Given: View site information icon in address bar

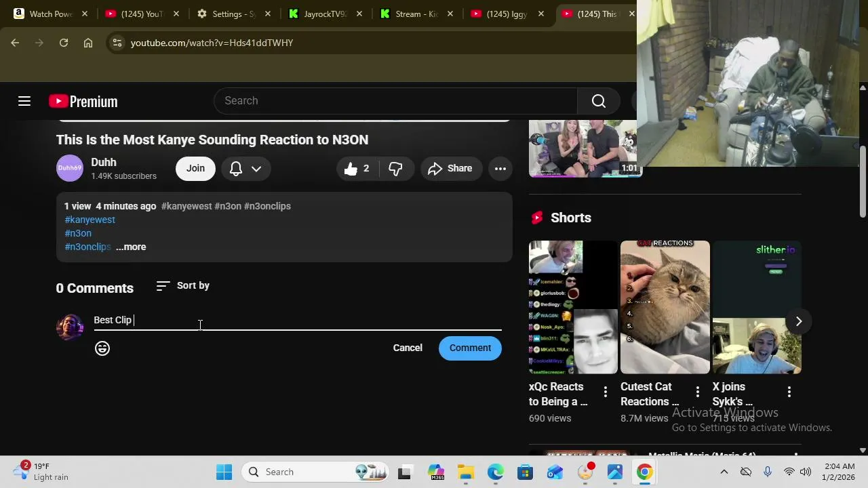Looking at the screenshot, I should [x=117, y=43].
